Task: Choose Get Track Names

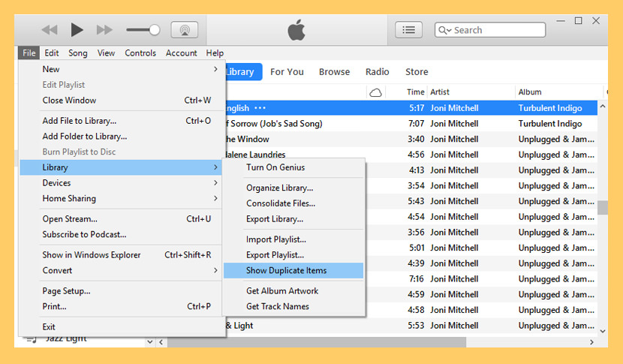Action: [293, 306]
